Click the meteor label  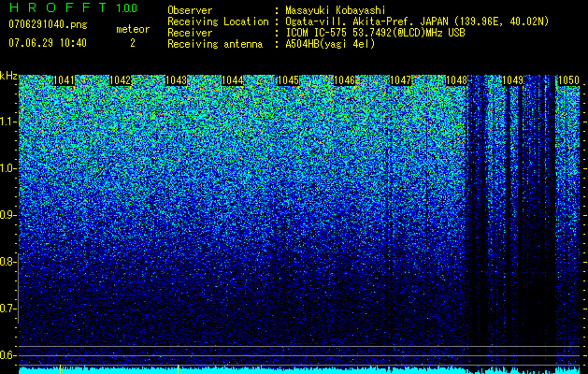pos(133,29)
